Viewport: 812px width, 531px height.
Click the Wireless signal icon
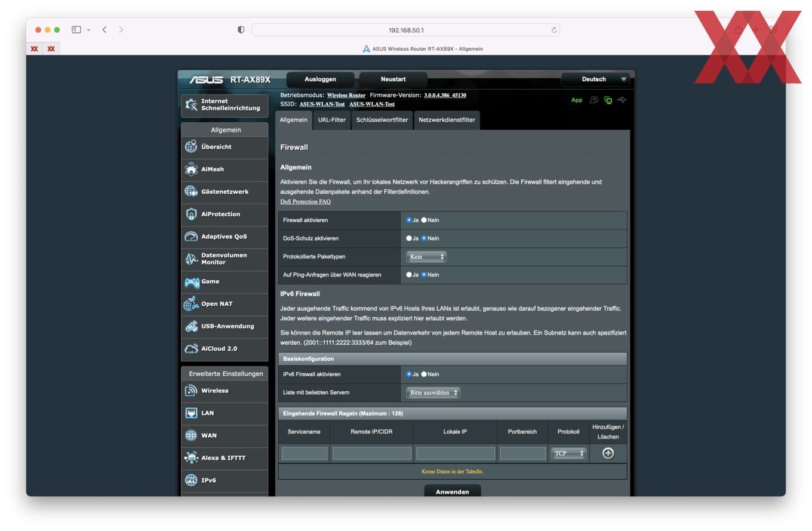[191, 390]
